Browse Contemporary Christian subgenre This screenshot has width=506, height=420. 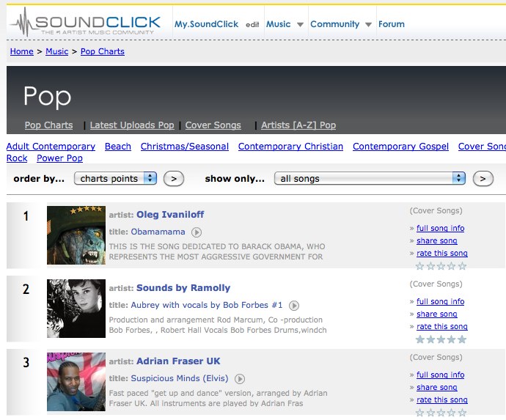290,147
